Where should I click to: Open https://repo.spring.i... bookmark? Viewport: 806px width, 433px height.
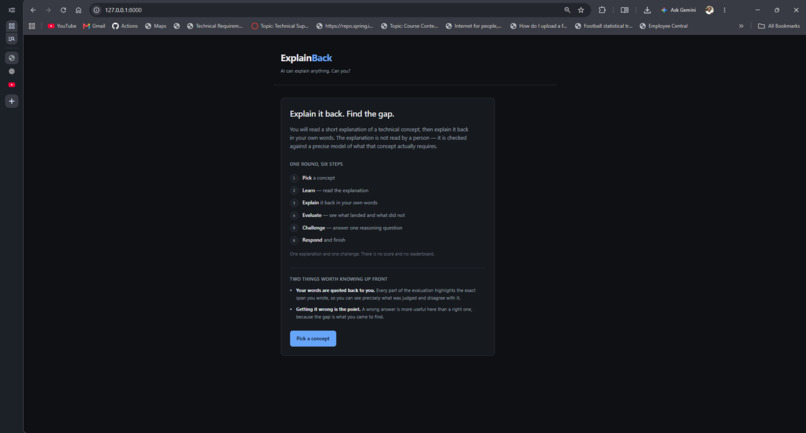344,26
